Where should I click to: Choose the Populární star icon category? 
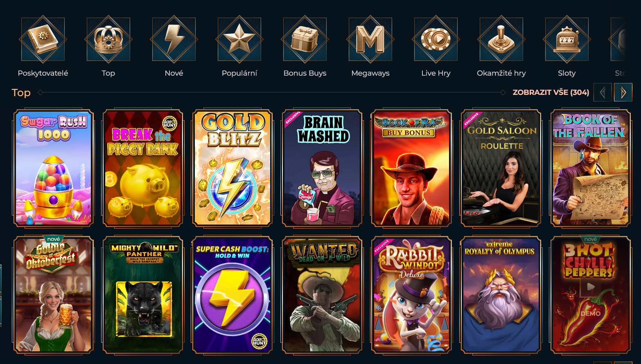pos(239,40)
